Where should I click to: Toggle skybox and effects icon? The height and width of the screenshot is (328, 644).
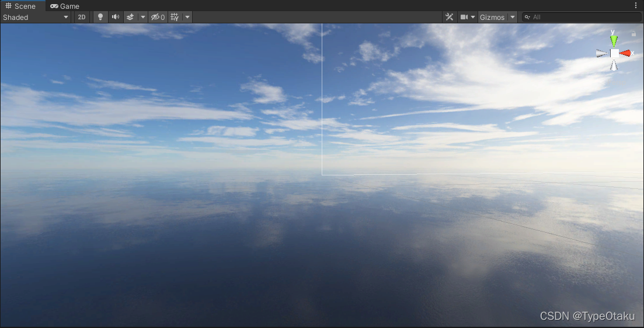point(130,17)
